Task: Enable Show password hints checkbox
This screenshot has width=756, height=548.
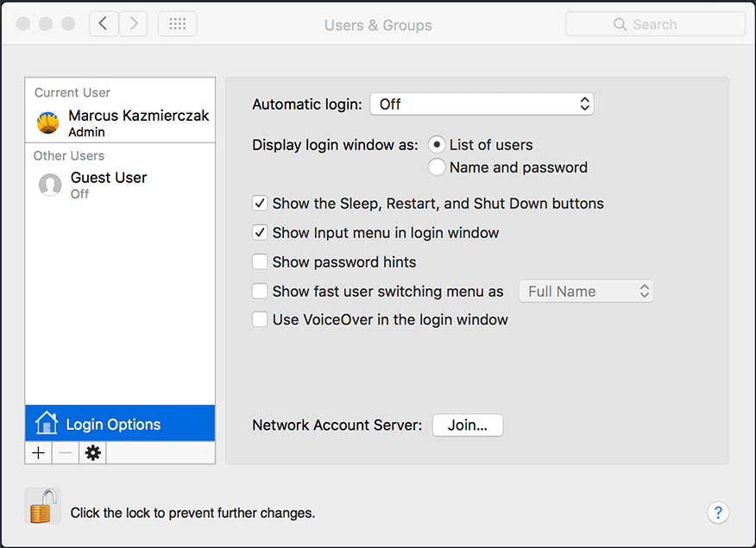Action: (x=260, y=261)
